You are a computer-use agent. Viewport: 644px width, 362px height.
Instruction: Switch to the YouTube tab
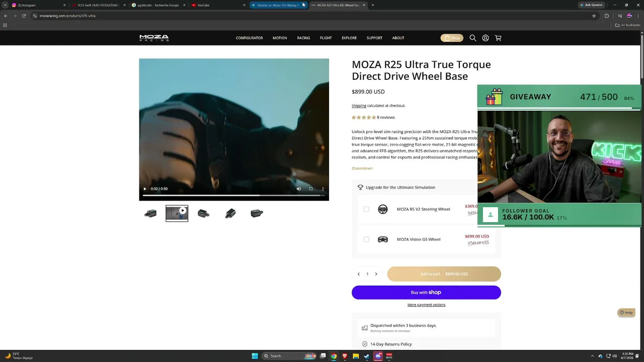tap(218, 5)
